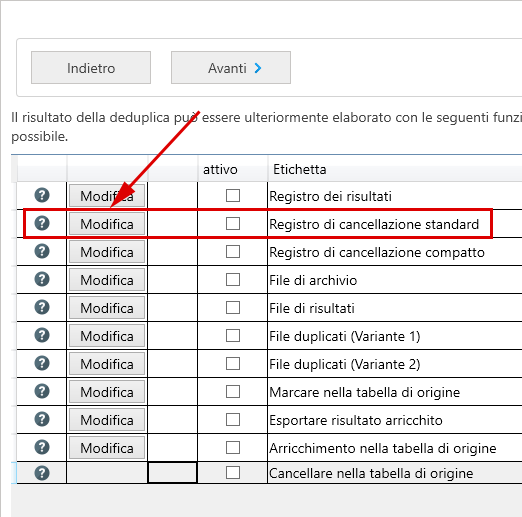Enable Registro dei risultati checkbox
The width and height of the screenshot is (522, 517).
click(x=233, y=196)
